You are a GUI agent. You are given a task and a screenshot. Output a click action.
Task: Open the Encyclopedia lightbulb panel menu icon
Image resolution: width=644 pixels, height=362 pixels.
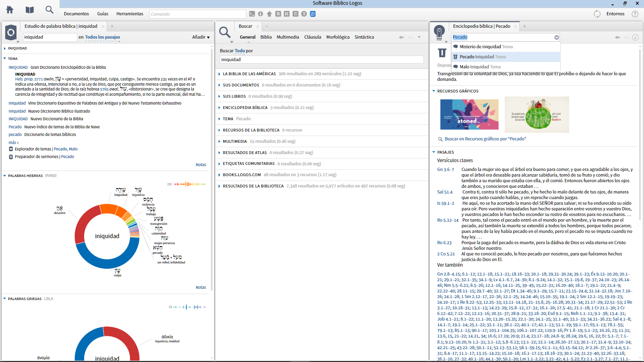pos(439,32)
